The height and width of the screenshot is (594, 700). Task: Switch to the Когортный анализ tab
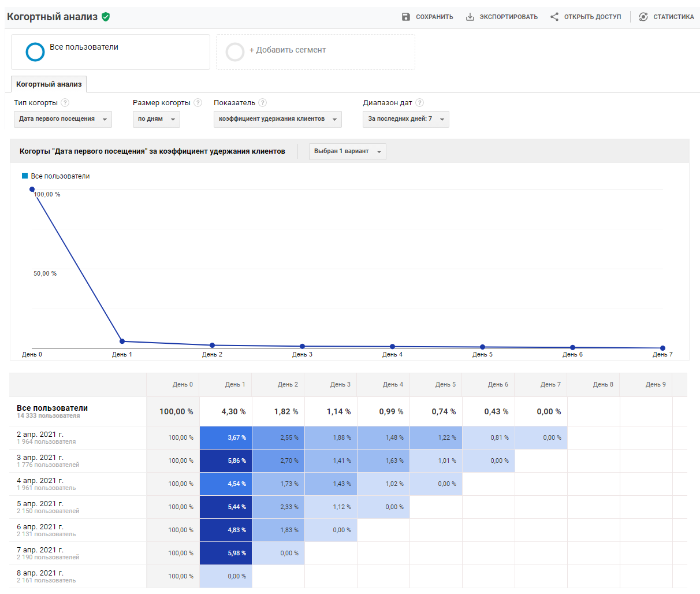pos(49,84)
